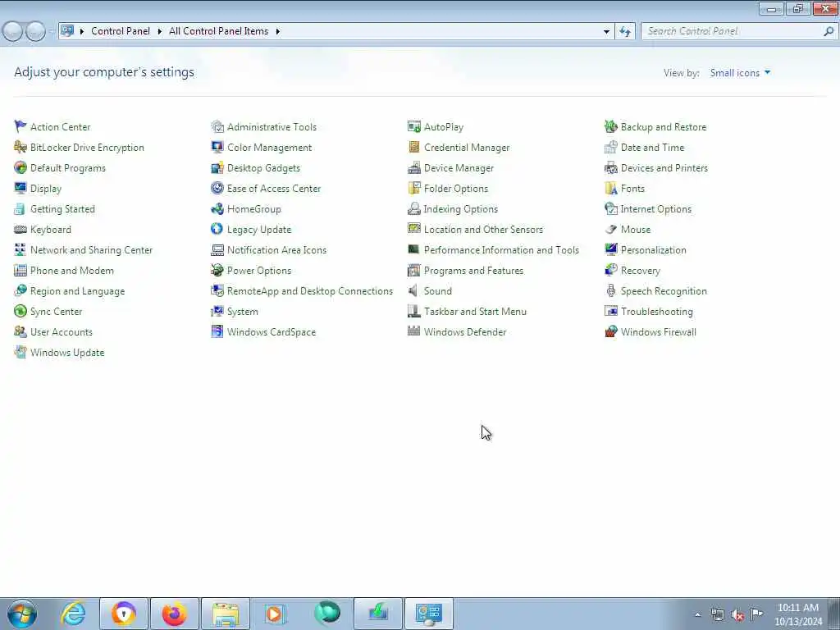Click All Control Panel Items breadcrumb

pyautogui.click(x=218, y=31)
